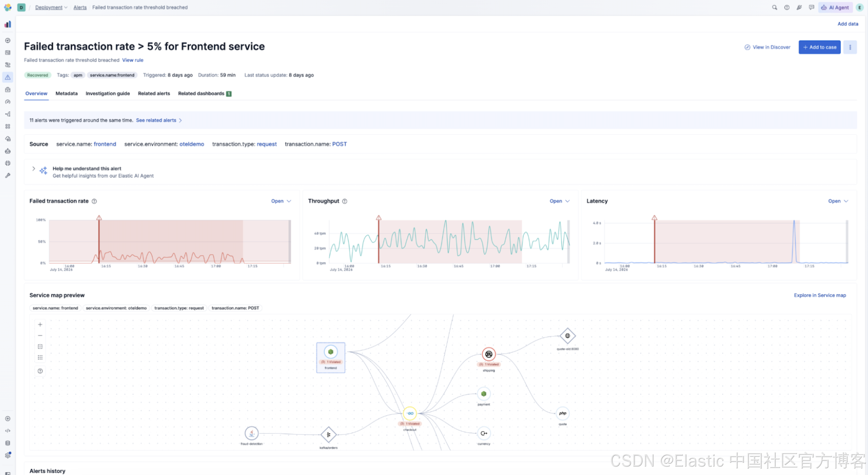The height and width of the screenshot is (475, 868).
Task: Open the service map help icon
Action: click(40, 371)
